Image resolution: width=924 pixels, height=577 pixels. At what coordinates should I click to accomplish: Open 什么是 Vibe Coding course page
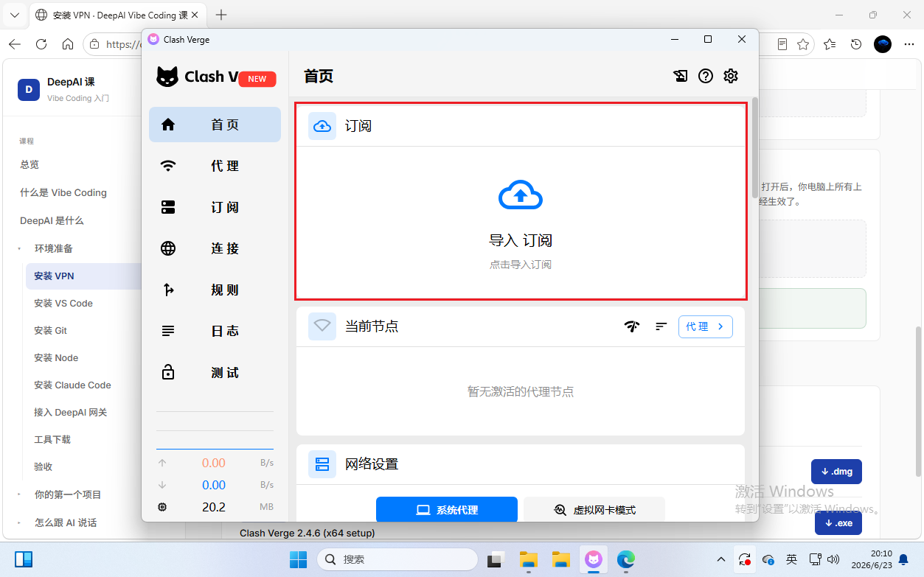(63, 192)
